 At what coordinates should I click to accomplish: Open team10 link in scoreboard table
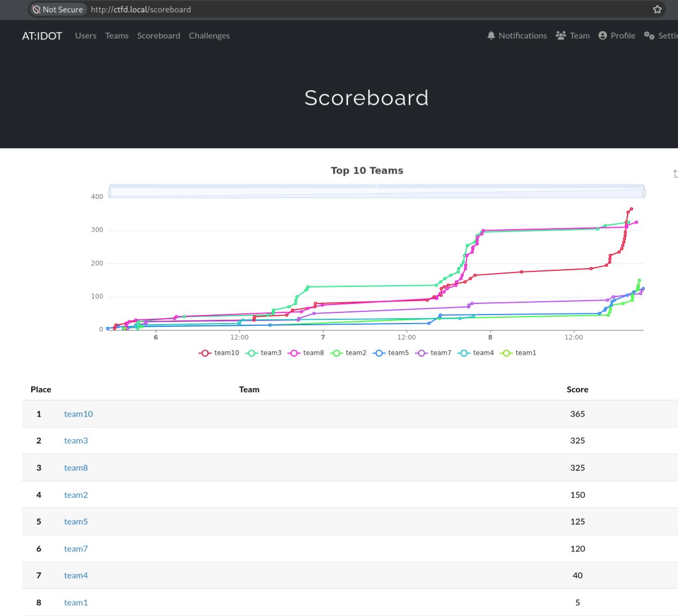(x=78, y=414)
